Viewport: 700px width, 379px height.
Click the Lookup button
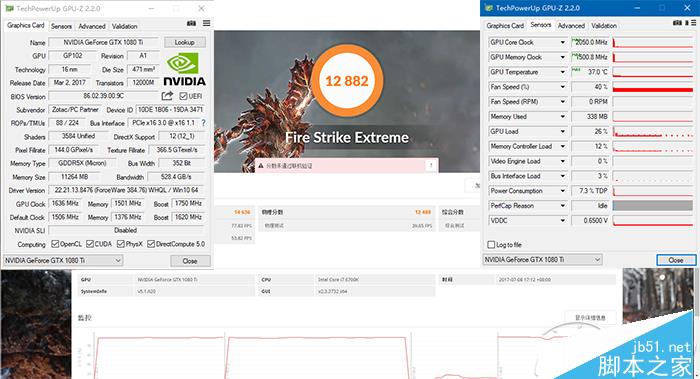pyautogui.click(x=185, y=42)
